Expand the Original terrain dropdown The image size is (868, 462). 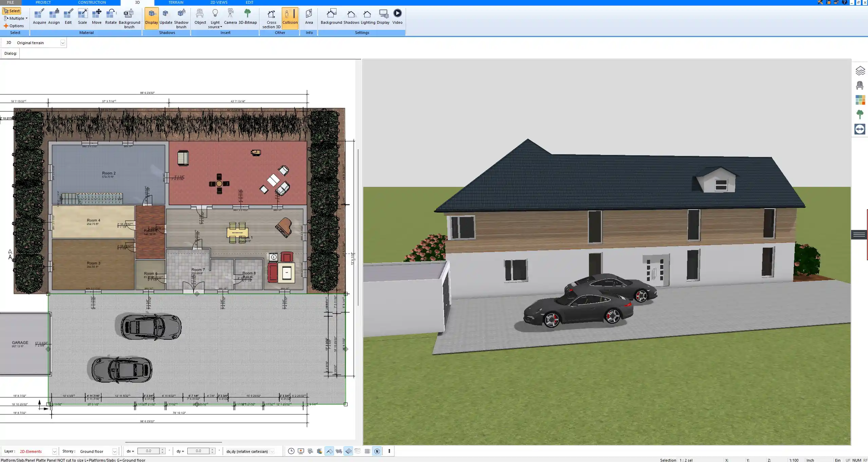click(62, 43)
